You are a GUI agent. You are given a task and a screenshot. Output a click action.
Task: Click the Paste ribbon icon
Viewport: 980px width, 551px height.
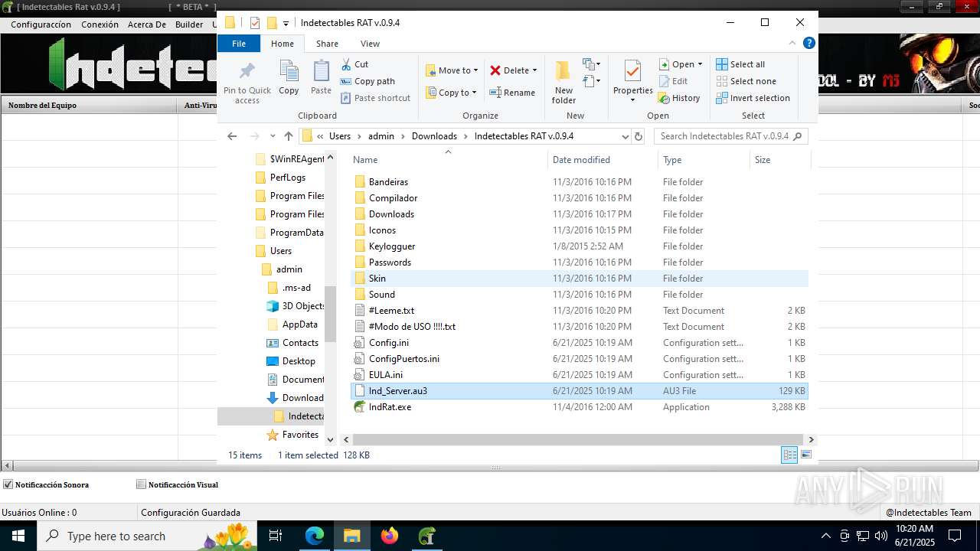pos(321,77)
